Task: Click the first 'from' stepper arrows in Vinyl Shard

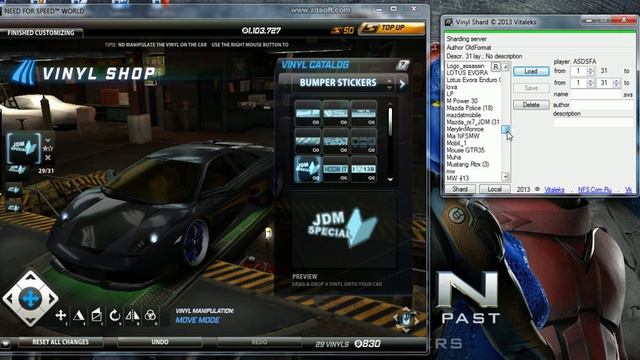Action: 590,71
